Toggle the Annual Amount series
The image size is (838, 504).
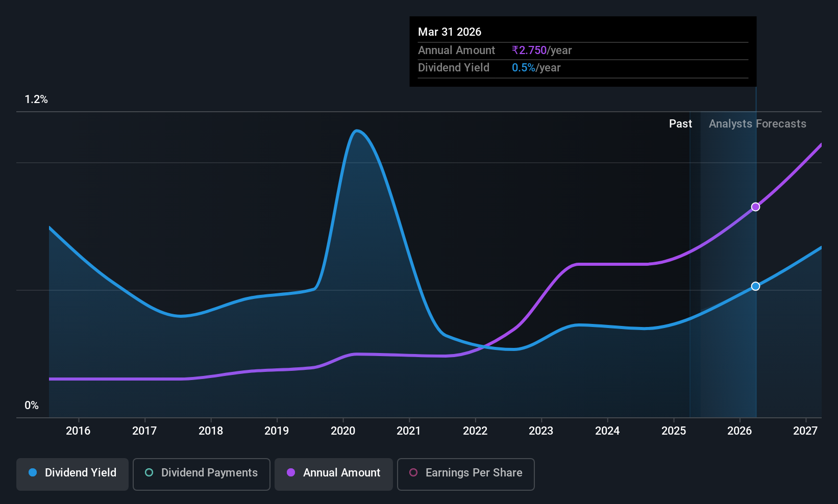[334, 474]
